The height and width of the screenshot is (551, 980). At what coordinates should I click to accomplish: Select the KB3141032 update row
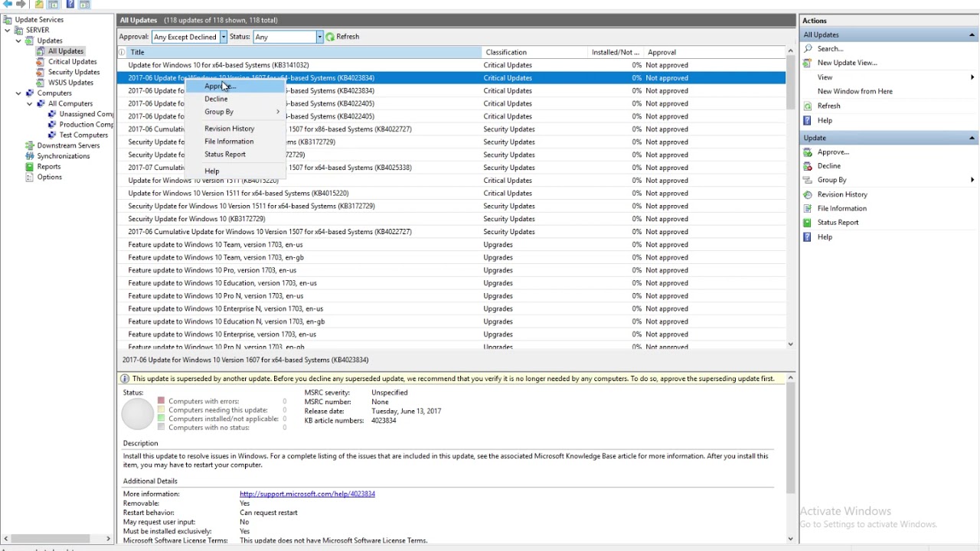click(x=451, y=65)
